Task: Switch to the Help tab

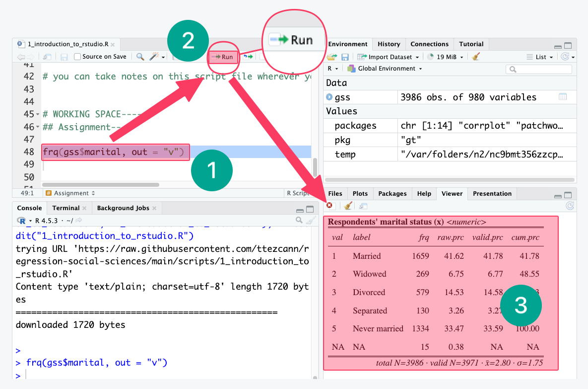Action: click(424, 193)
